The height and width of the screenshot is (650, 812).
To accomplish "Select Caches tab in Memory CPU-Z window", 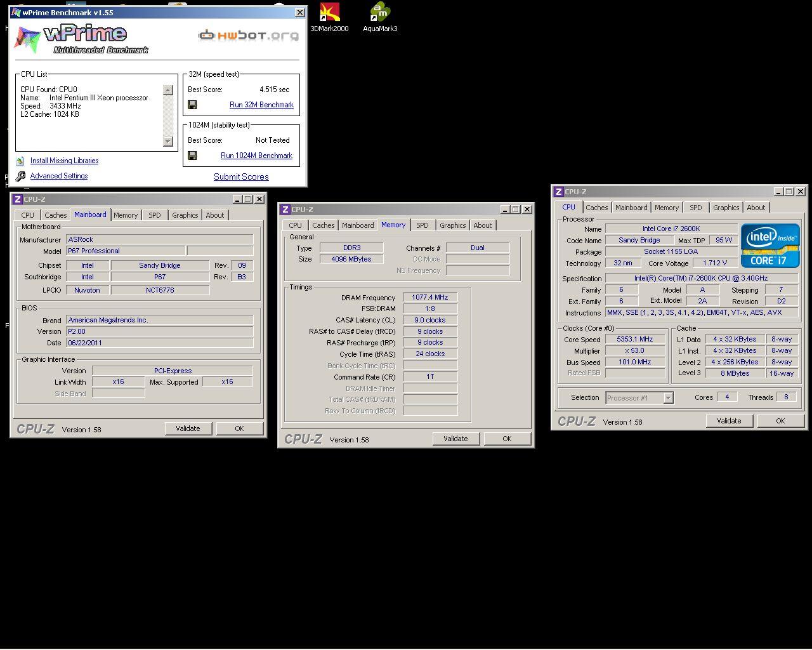I will click(x=324, y=225).
